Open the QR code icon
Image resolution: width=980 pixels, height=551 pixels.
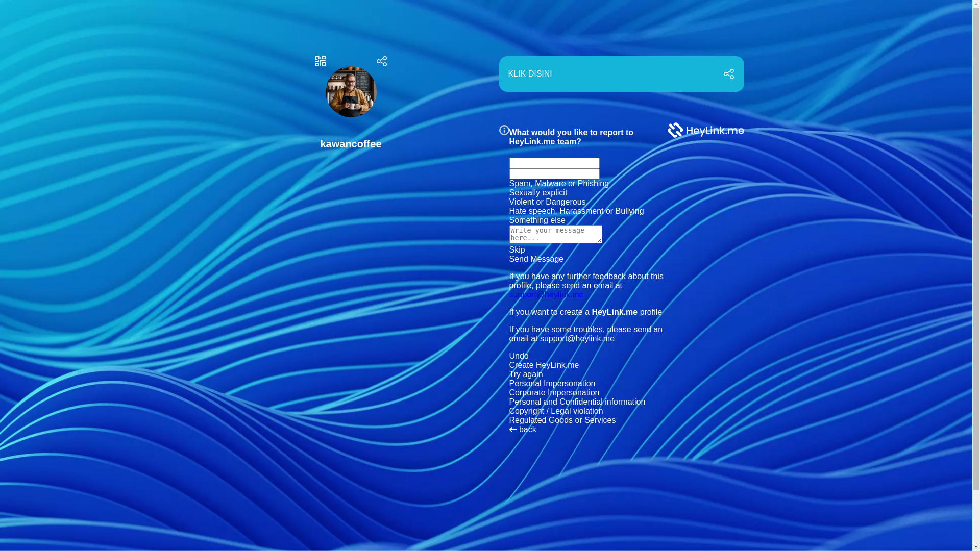320,61
